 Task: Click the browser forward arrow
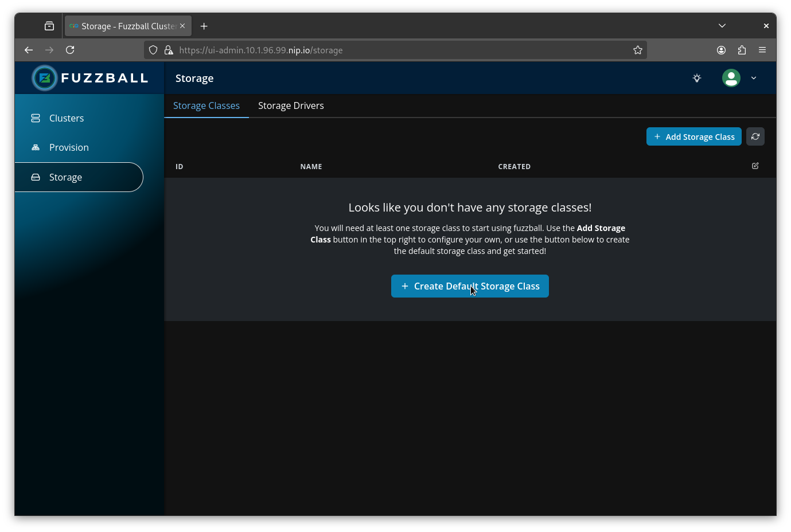[49, 50]
